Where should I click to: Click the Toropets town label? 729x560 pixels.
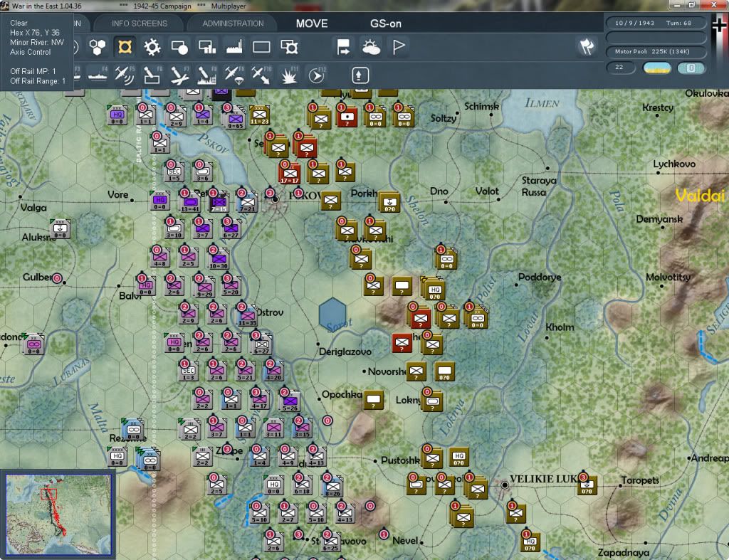[x=640, y=480]
